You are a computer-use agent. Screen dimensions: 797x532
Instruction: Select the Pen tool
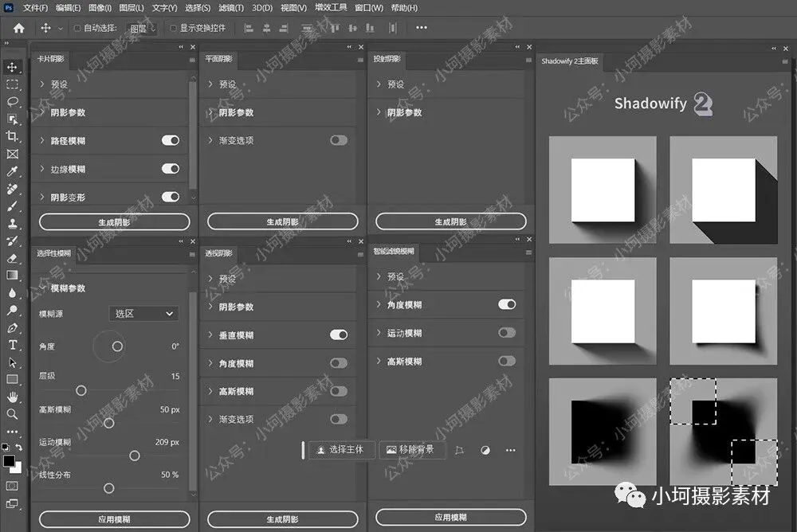(x=12, y=328)
